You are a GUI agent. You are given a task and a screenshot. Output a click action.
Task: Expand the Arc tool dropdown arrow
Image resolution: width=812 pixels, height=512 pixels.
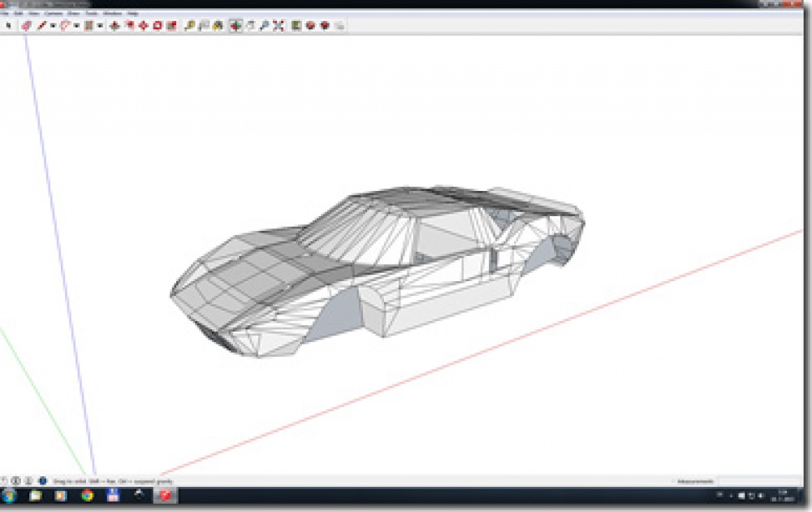76,25
